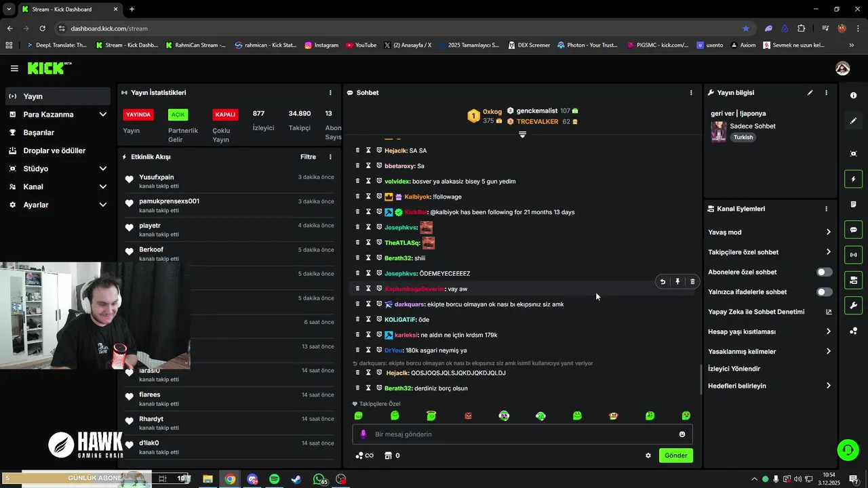
Task: Open the Yayın bilgisi three-dot menu
Action: pos(826,92)
